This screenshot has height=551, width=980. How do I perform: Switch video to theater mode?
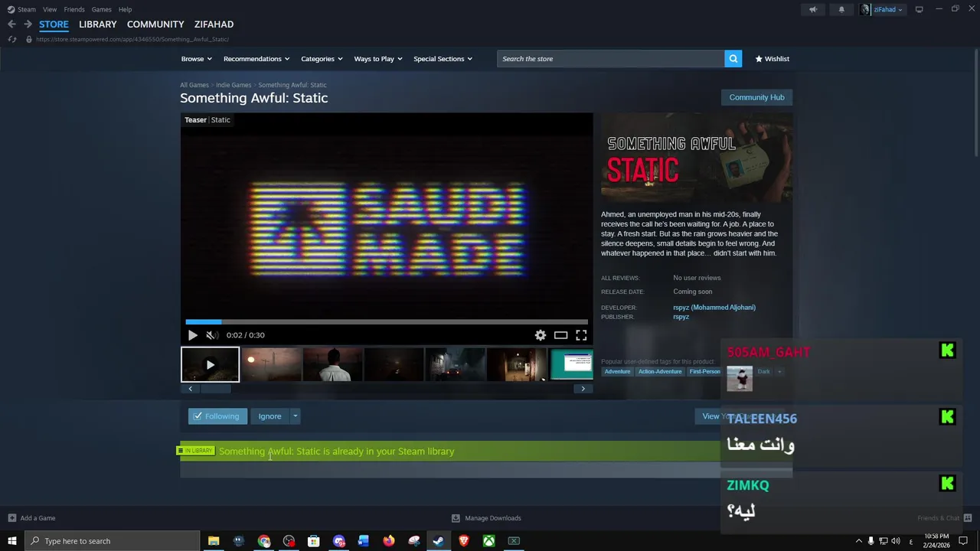pyautogui.click(x=561, y=335)
